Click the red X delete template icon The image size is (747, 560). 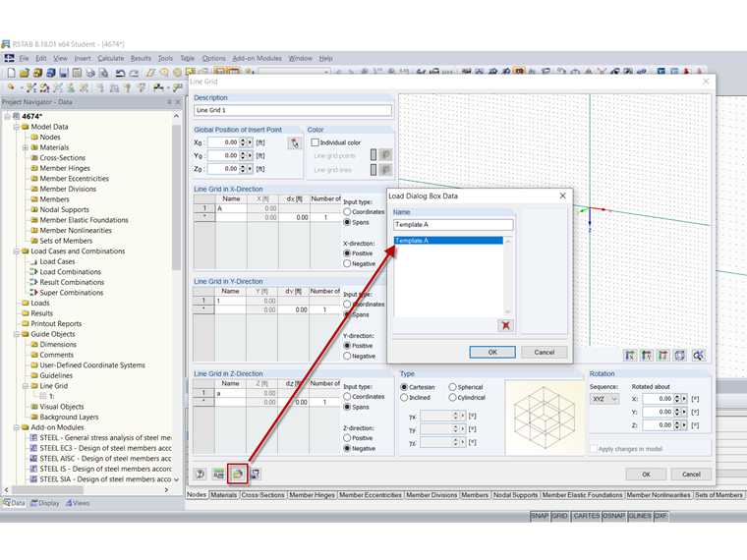click(x=505, y=326)
